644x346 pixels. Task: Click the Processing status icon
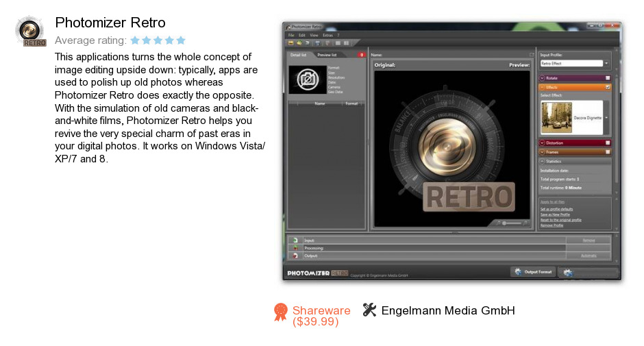[295, 248]
